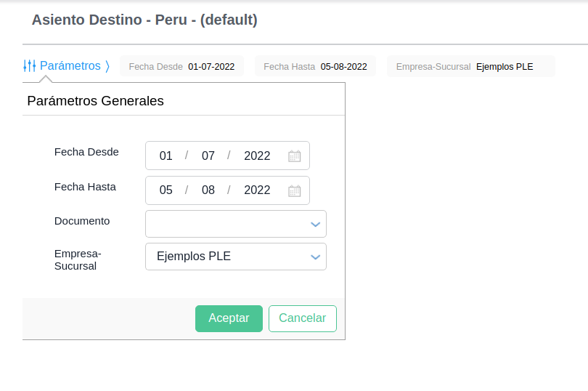Click the Documento empty combo box field

pyautogui.click(x=225, y=225)
